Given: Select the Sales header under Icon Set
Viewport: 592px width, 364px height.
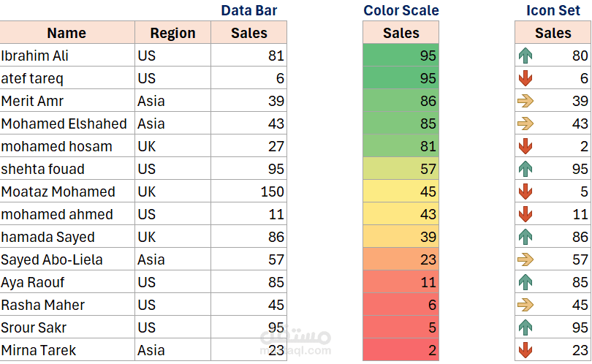Looking at the screenshot, I should pyautogui.click(x=553, y=33).
